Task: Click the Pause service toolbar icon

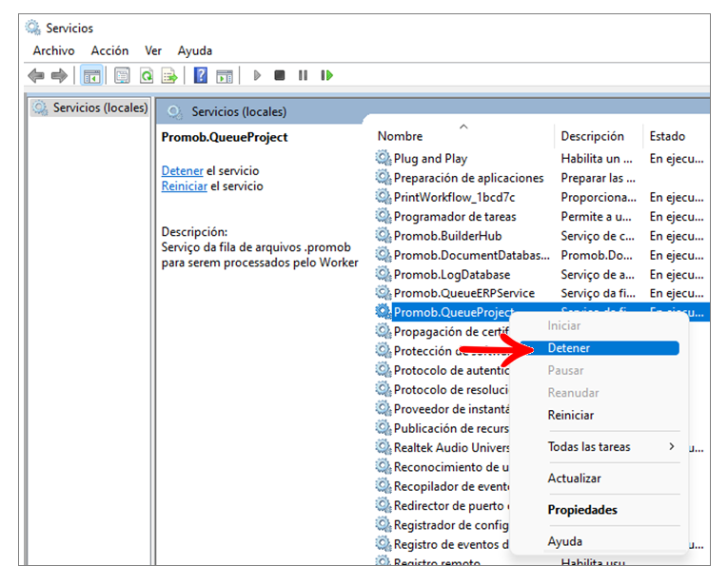Action: click(303, 75)
